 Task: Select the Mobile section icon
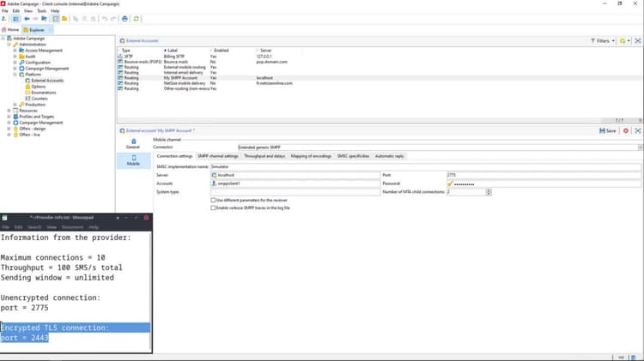tap(133, 158)
